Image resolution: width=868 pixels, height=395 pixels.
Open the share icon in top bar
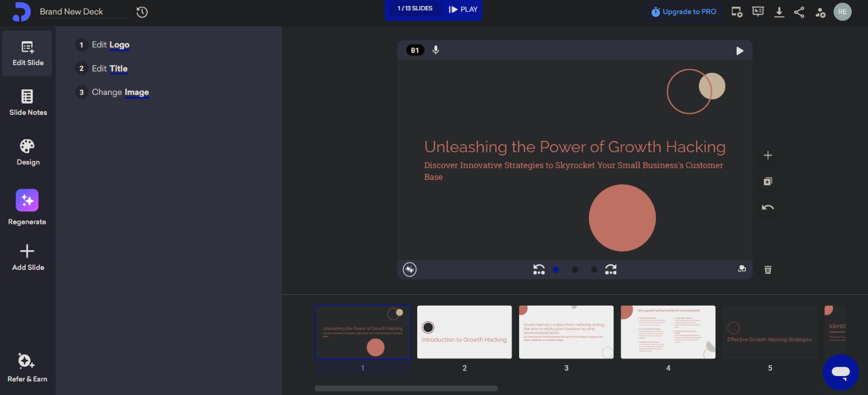[x=799, y=12]
